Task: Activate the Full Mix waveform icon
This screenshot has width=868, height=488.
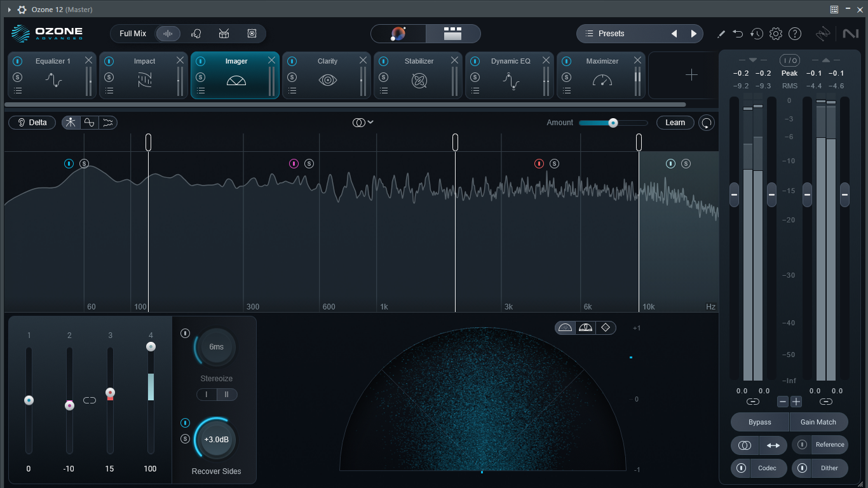Action: (x=168, y=34)
